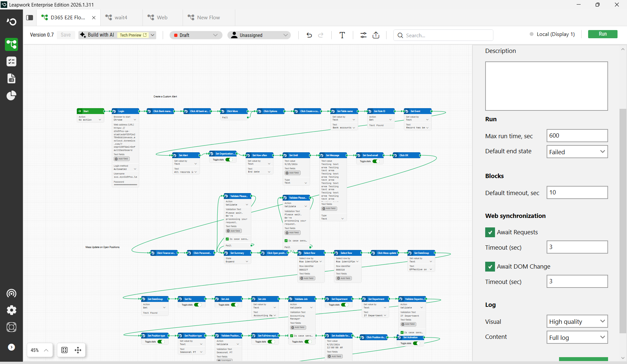This screenshot has height=364, width=627.
Task: Open the Reporting pie chart sidebar icon
Action: pyautogui.click(x=11, y=95)
